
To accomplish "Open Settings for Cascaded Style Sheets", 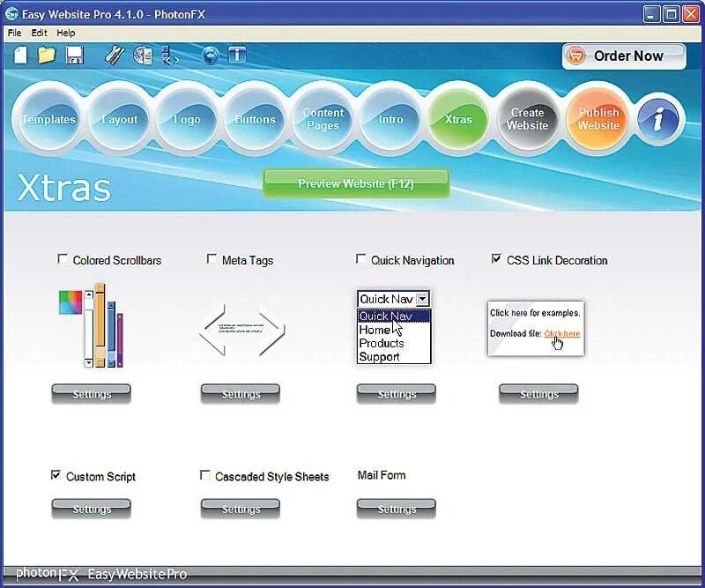I will tap(241, 509).
